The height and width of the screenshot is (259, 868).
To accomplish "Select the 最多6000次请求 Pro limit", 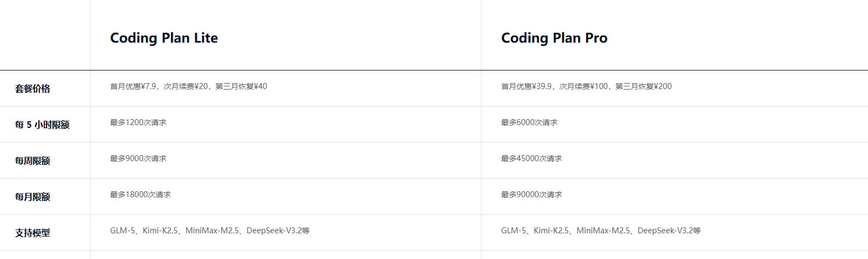I will pyautogui.click(x=529, y=122).
